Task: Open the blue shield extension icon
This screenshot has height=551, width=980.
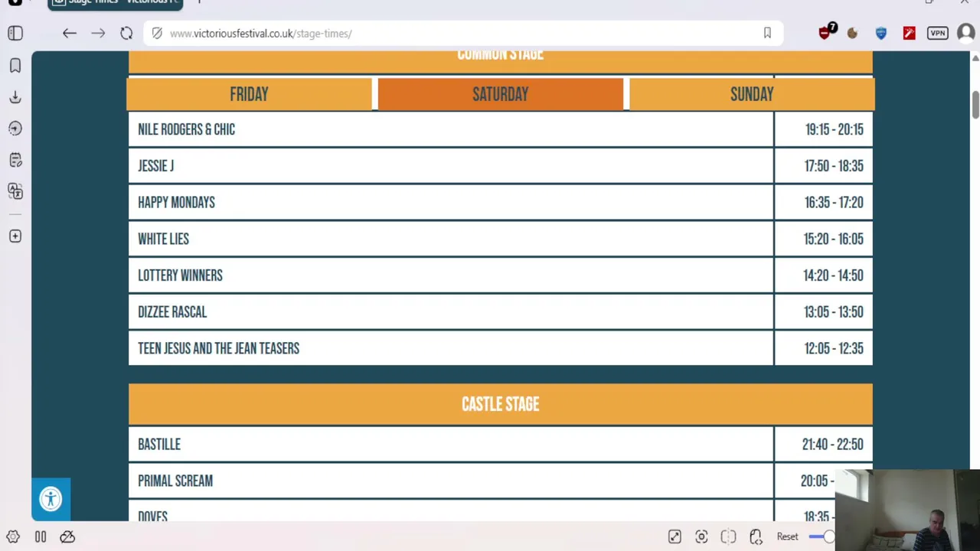Action: click(881, 33)
